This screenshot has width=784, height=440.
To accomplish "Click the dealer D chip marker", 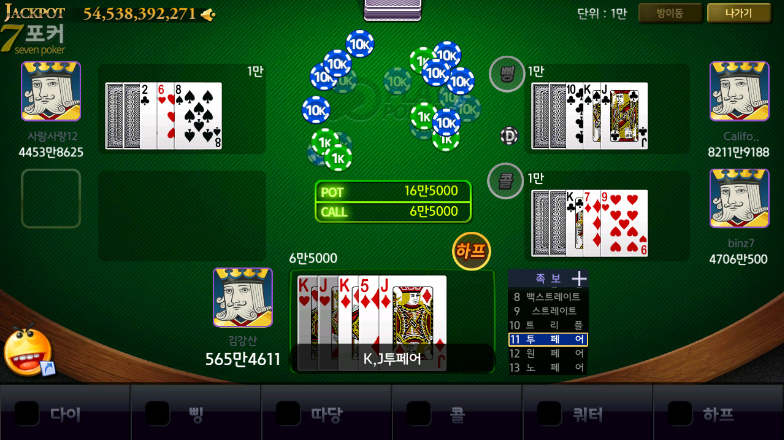I will tap(509, 136).
